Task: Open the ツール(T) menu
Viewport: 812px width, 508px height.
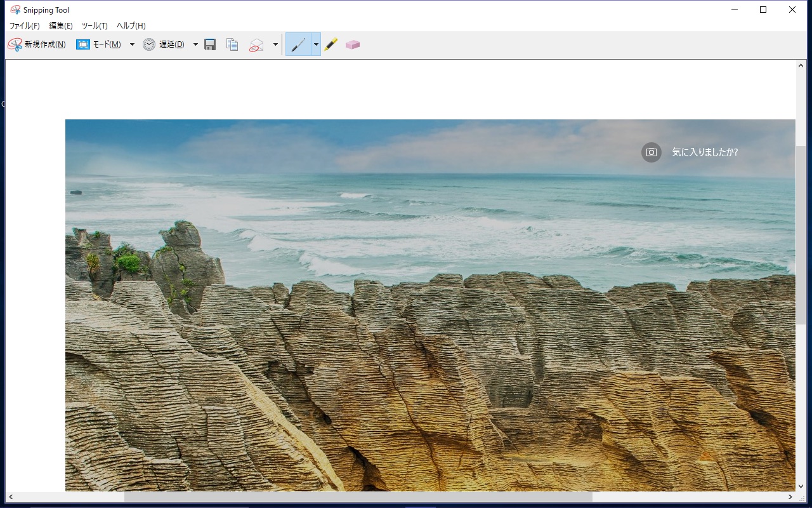Action: tap(95, 26)
